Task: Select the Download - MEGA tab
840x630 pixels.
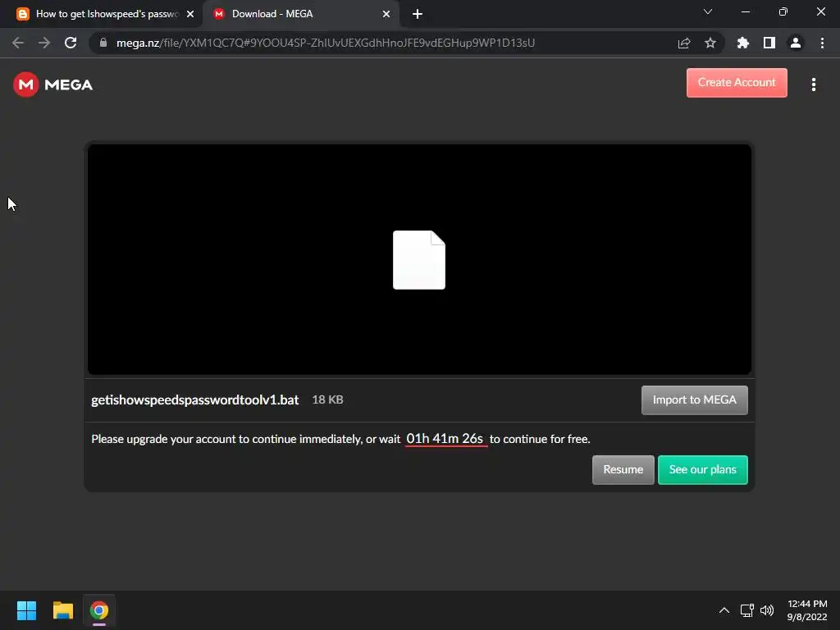Action: tap(302, 14)
